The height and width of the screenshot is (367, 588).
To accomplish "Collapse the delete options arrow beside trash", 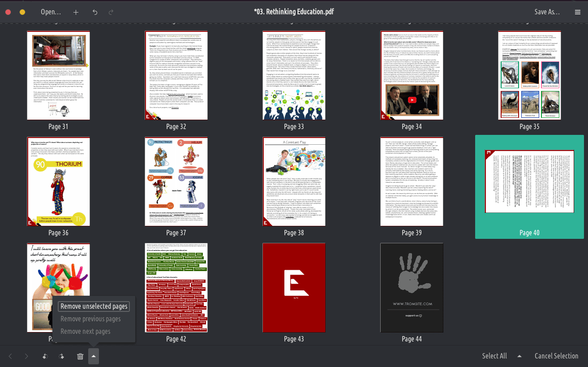I will (94, 356).
